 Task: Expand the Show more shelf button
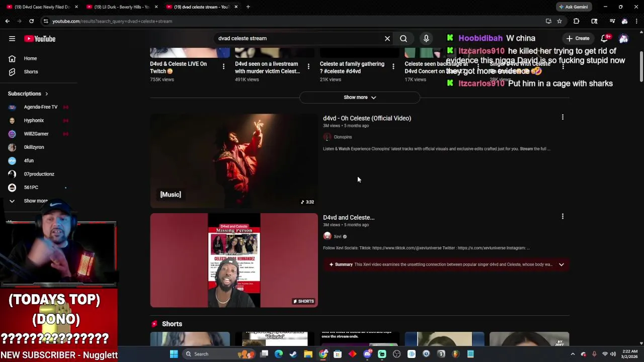pos(359,98)
